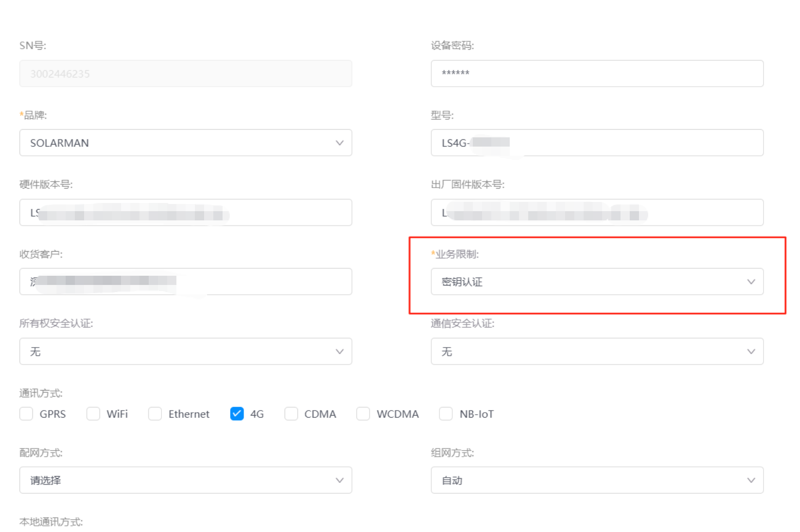
Task: Expand the 通信安全认证 dropdown
Action: click(597, 352)
